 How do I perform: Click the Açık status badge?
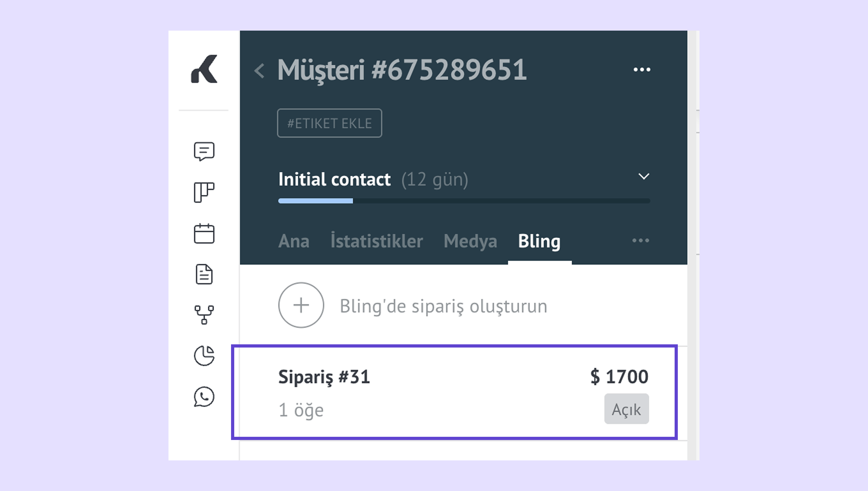coord(626,409)
